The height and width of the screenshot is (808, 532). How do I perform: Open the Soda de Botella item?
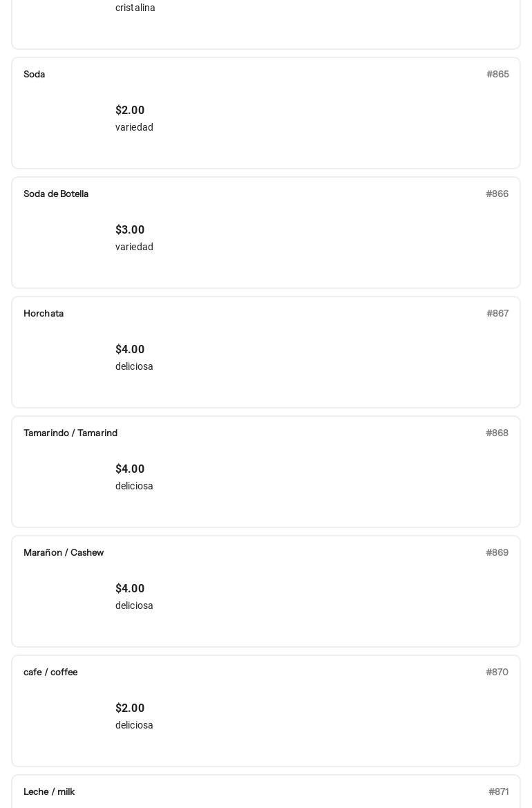56,194
